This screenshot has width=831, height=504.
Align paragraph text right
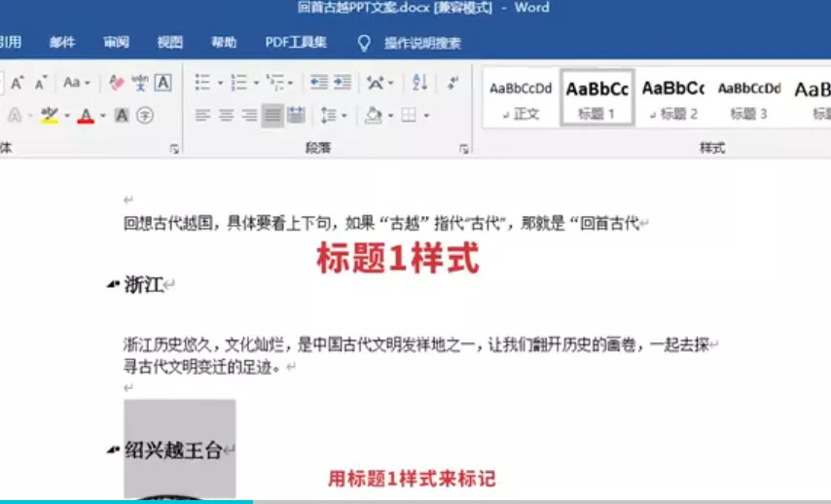pyautogui.click(x=249, y=115)
